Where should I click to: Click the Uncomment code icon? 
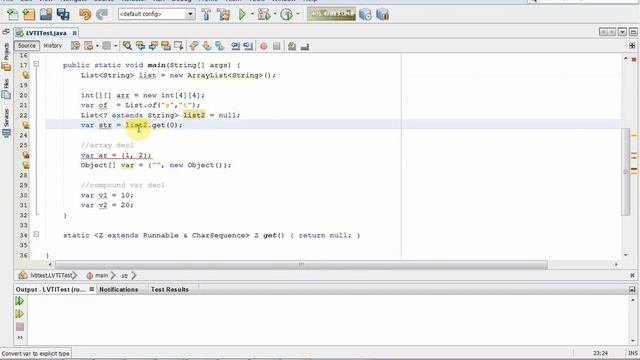305,46
